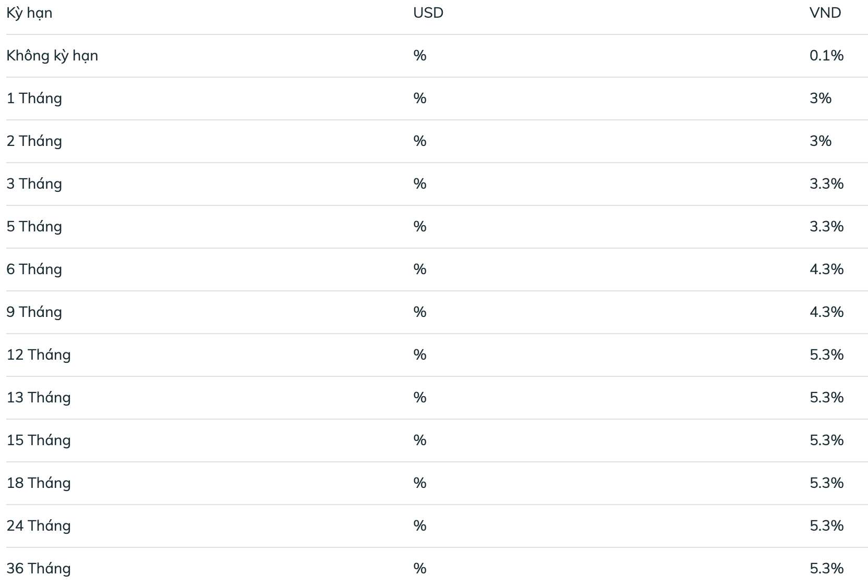Click the USD column header

coord(428,13)
